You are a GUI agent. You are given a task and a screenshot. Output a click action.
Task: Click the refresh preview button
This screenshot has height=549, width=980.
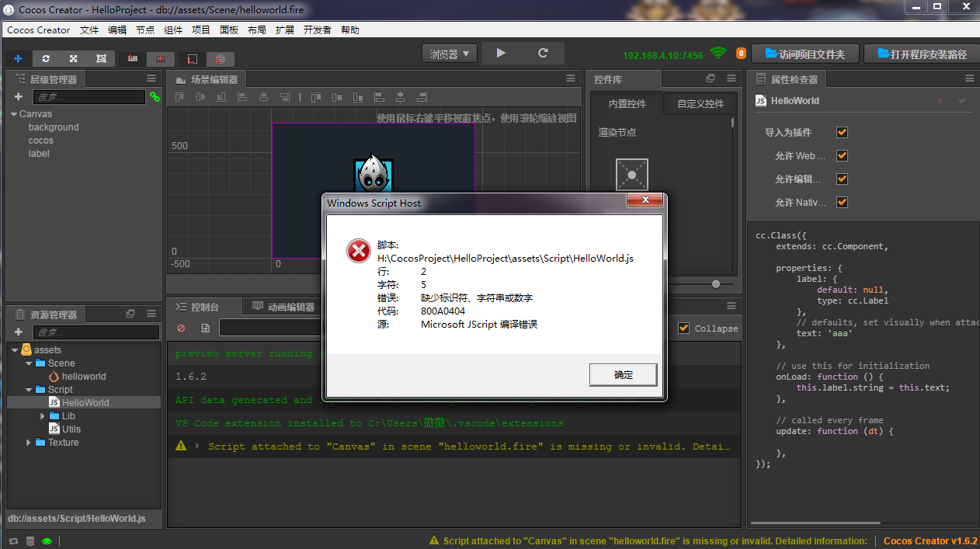[543, 53]
